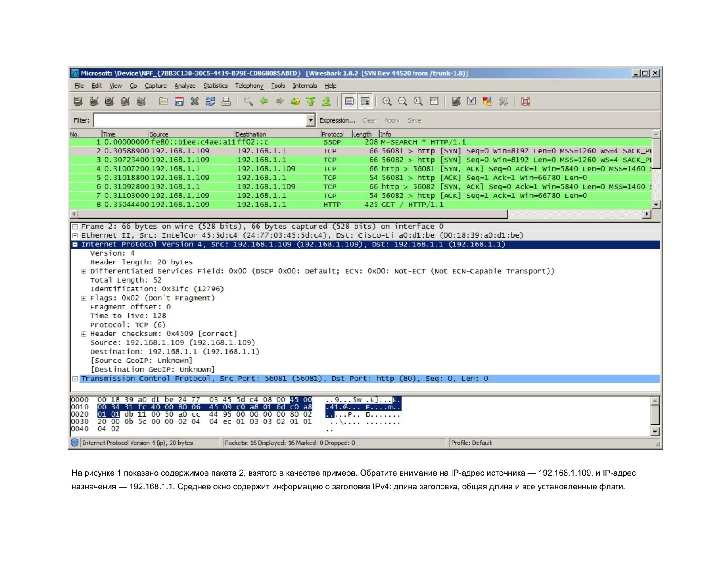Edit display filters toolbar icon
The width and height of the screenshot is (728, 562).
pos(472,101)
